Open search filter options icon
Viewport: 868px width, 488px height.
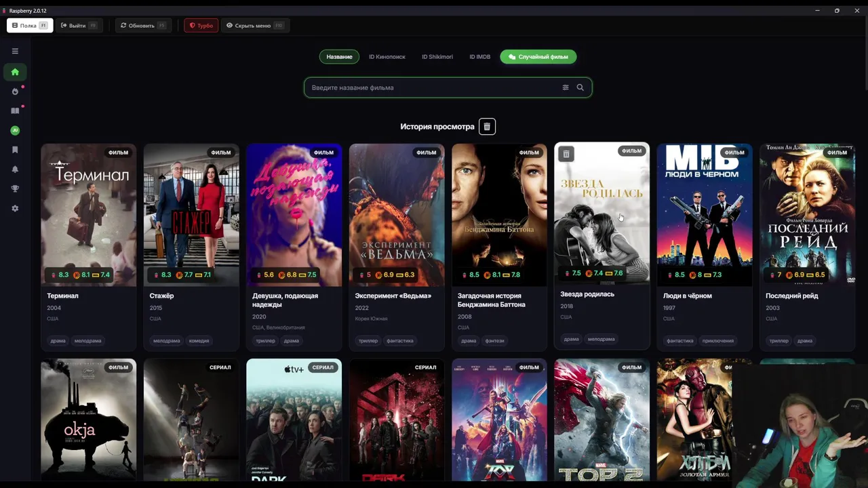(x=566, y=87)
